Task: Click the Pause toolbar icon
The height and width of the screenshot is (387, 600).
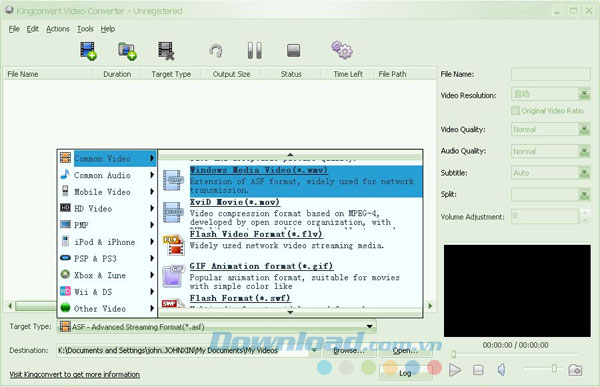Action: tap(254, 50)
